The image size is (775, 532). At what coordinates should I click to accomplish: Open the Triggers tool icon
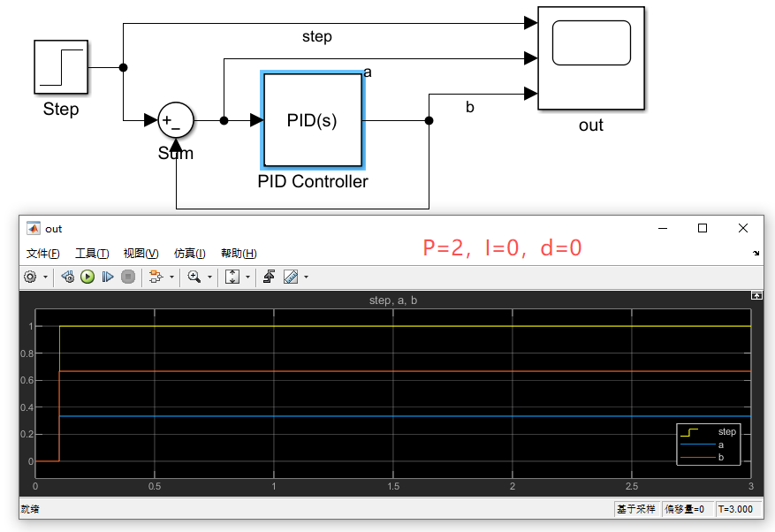click(x=270, y=277)
